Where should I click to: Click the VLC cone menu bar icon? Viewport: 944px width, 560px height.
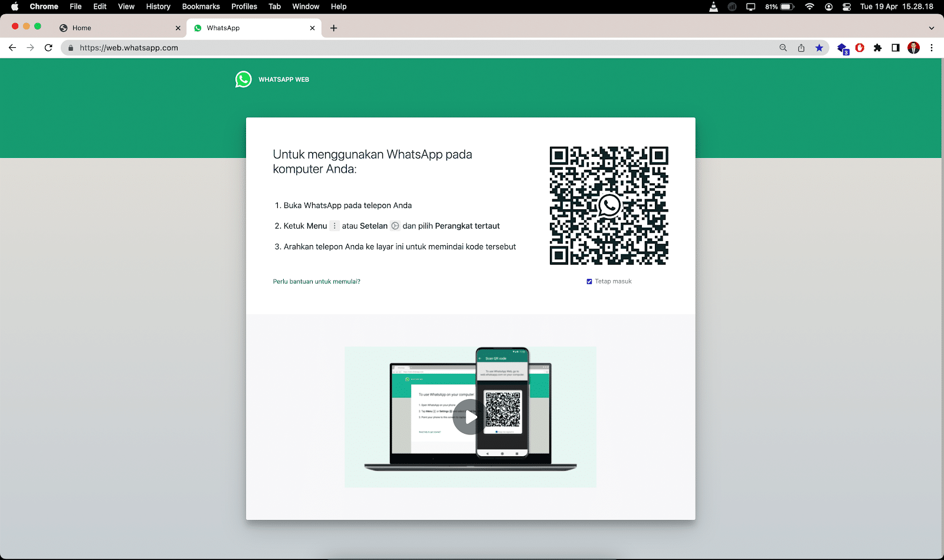point(713,6)
